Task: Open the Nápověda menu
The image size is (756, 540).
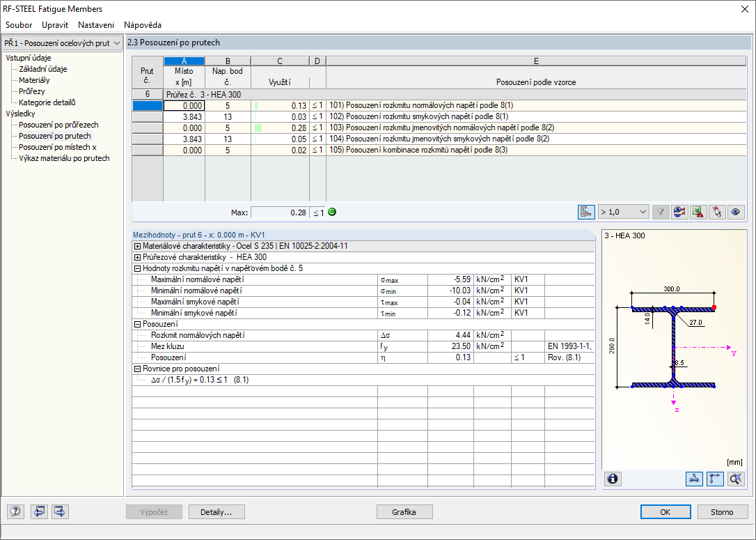Action: pos(143,24)
